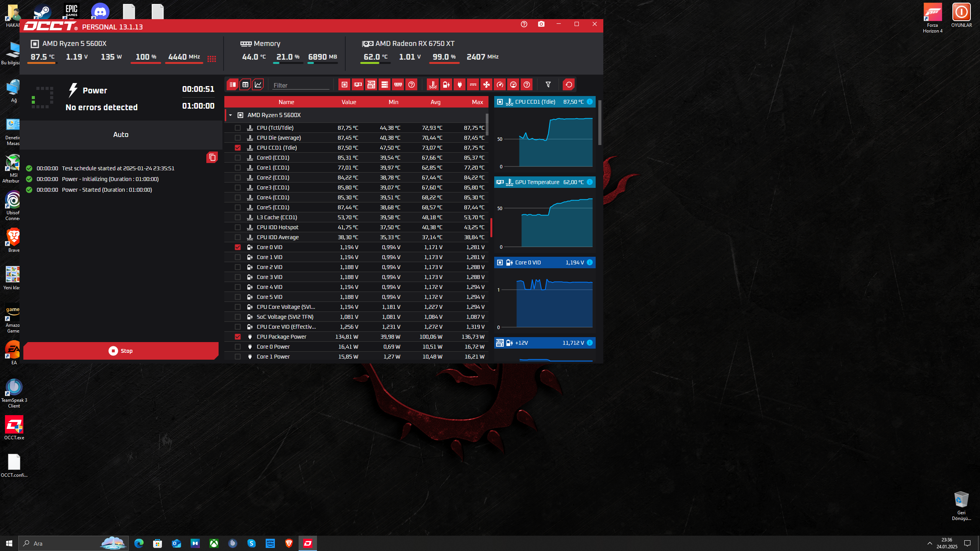Viewport: 980px width, 551px height.
Task: Open info for the Core 0 VID graph
Action: tap(590, 262)
